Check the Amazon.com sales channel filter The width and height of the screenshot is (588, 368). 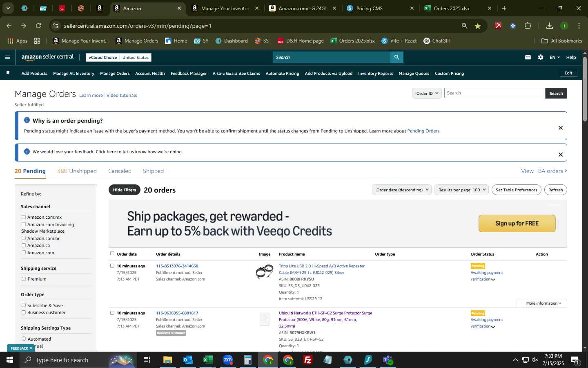coord(24,252)
